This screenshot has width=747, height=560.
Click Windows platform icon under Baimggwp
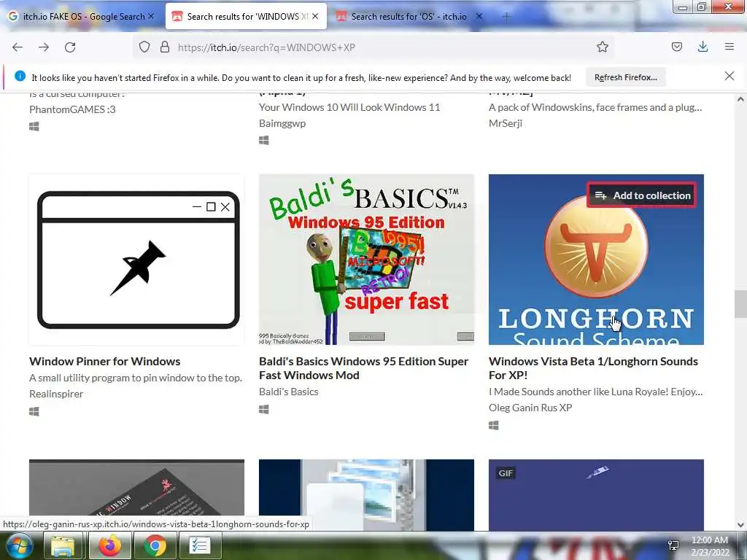point(264,141)
